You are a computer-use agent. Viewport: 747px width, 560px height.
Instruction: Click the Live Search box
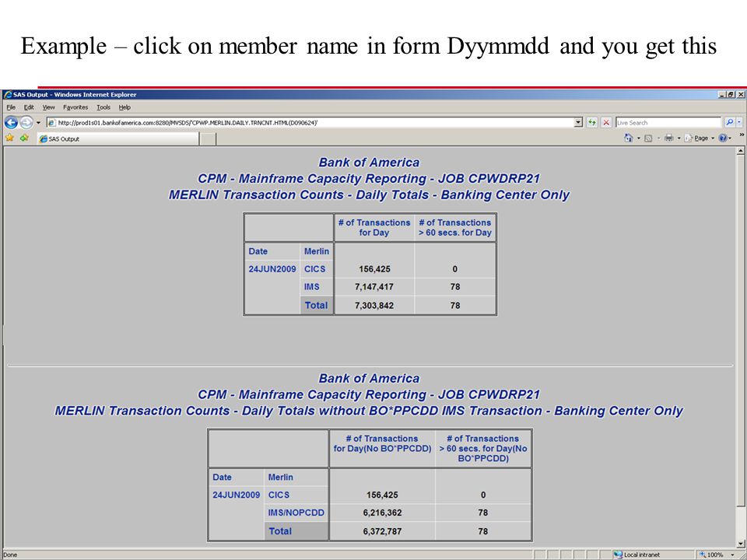pyautogui.click(x=668, y=122)
